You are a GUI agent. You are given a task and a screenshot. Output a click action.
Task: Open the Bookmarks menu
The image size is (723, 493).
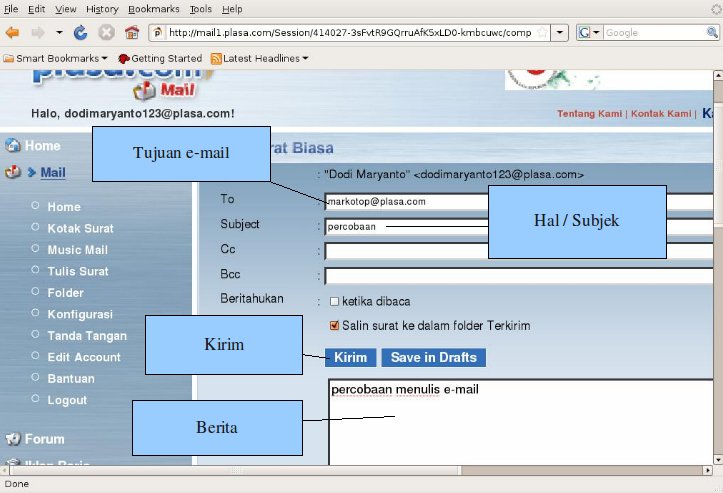click(154, 9)
